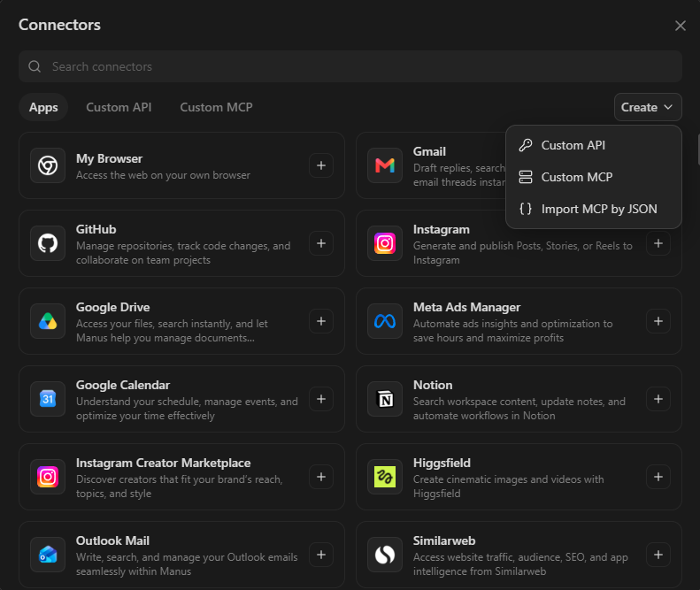Image resolution: width=700 pixels, height=590 pixels.
Task: Click 'Search workspace content, update notes' description
Action: [x=519, y=409]
